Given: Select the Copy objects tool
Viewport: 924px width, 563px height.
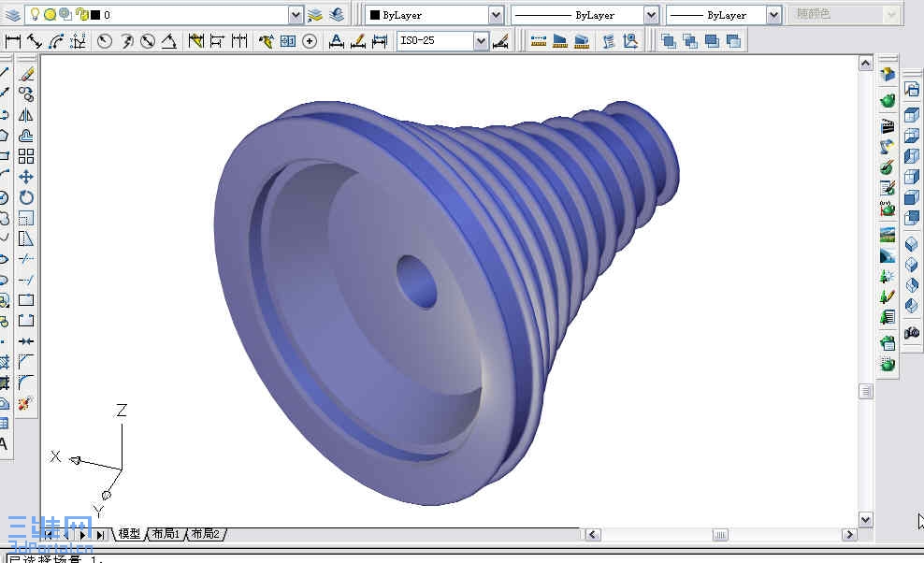Looking at the screenshot, I should (26, 94).
